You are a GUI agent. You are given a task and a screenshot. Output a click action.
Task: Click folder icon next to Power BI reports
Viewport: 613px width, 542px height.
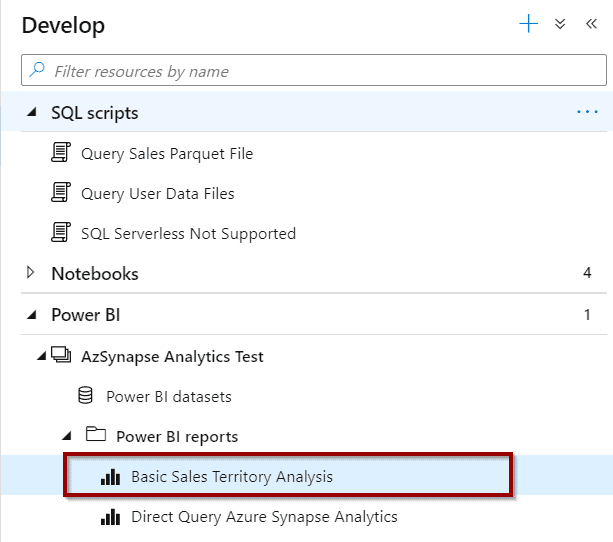pyautogui.click(x=96, y=434)
